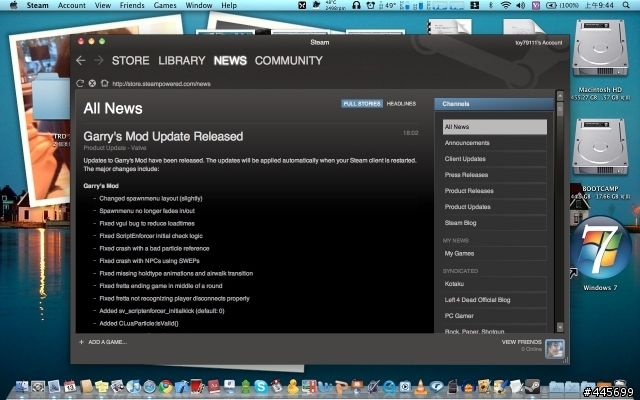Open the Account menu

pos(72,5)
